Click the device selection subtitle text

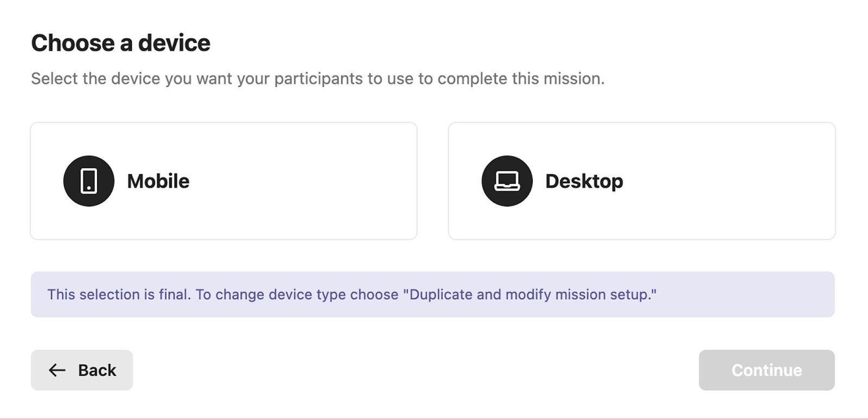[317, 79]
